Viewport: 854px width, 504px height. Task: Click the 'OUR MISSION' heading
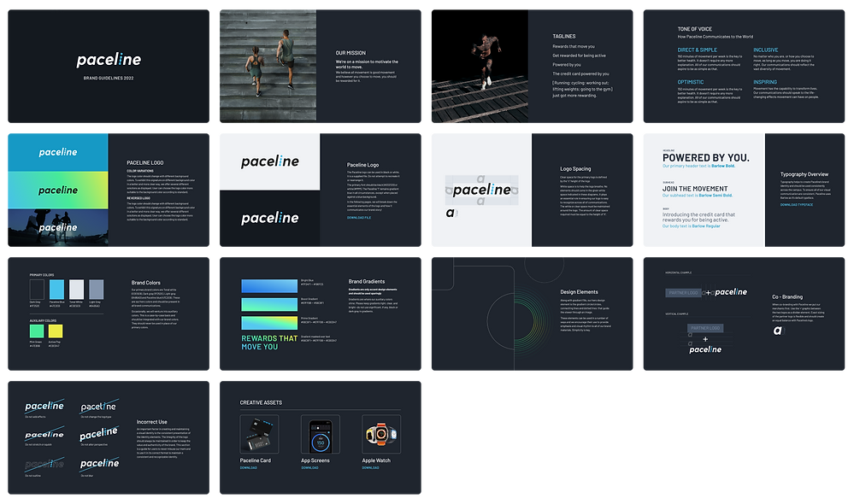[x=350, y=53]
